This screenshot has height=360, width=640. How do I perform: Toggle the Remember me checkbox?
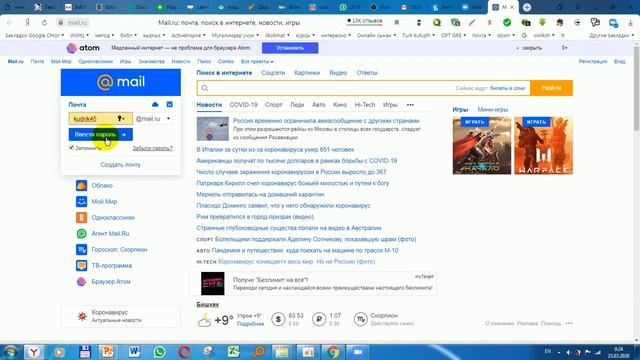71,148
